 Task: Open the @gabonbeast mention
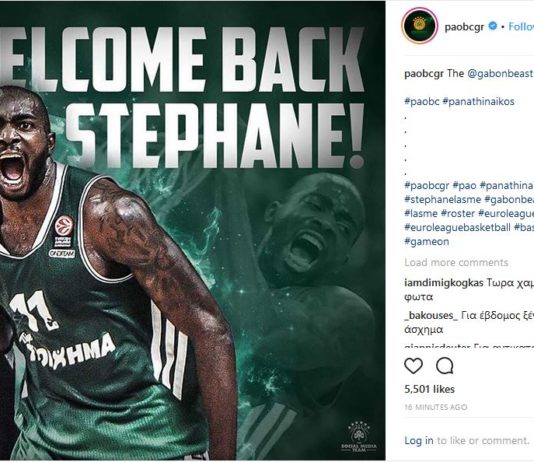tap(500, 74)
